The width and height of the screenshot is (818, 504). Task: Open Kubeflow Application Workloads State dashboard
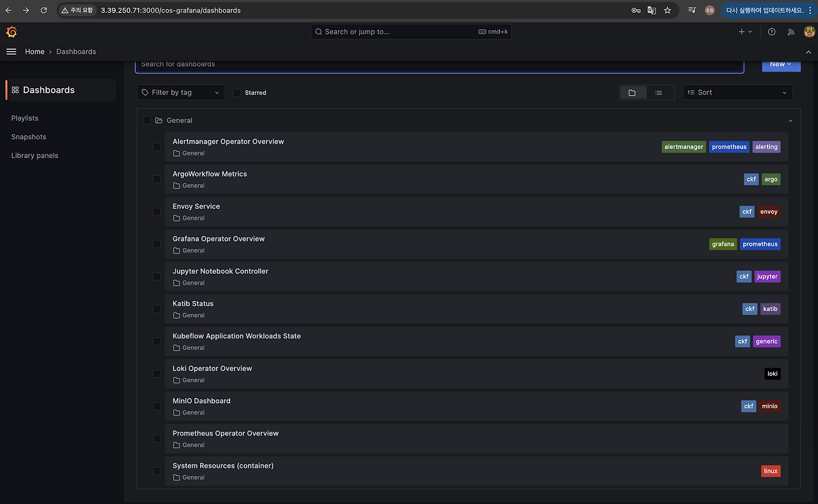point(236,336)
